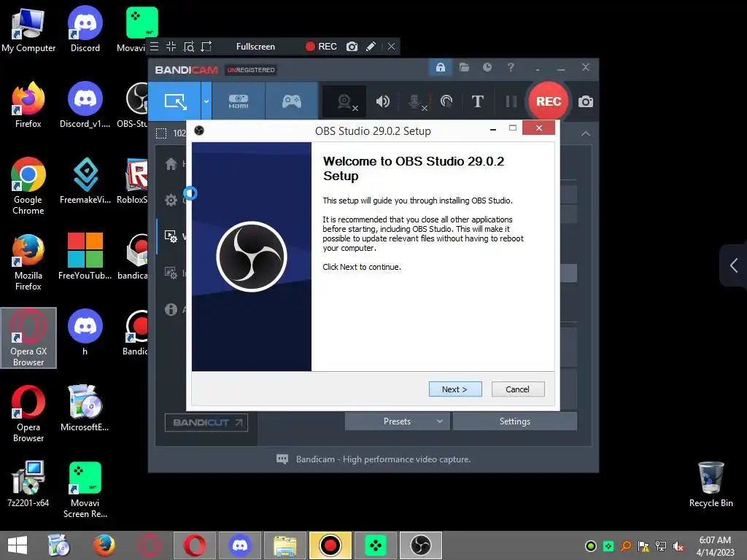This screenshot has height=560, width=747.
Task: Click the resize area icon in mini toolbar
Action: 206,47
